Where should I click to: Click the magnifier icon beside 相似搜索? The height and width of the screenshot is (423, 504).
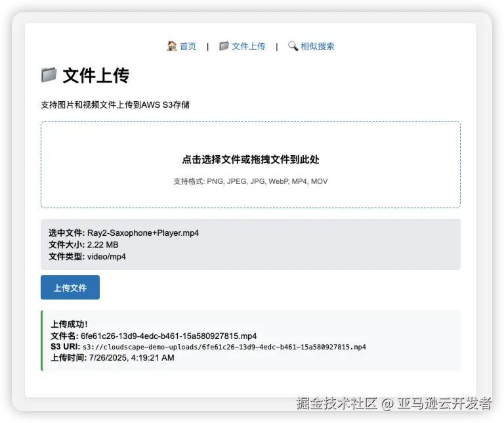click(x=293, y=46)
